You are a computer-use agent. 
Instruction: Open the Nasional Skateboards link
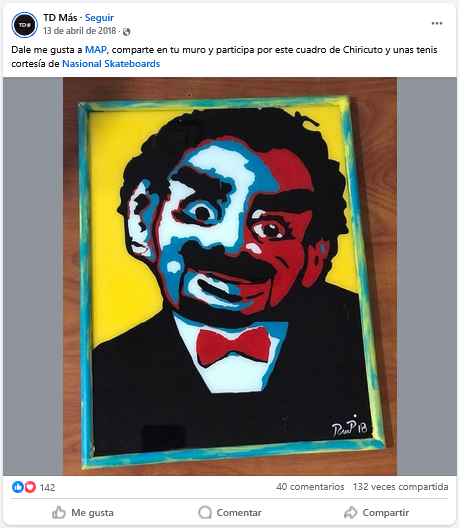[111, 64]
